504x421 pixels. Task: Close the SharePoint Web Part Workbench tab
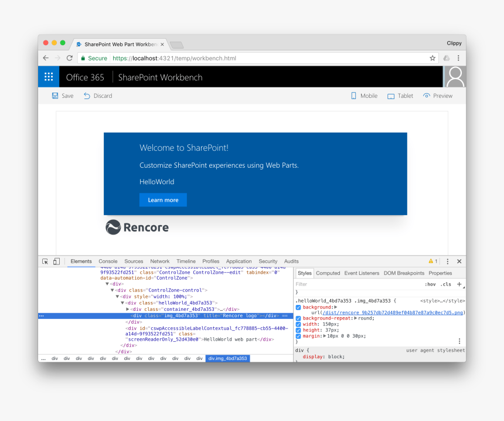(162, 45)
